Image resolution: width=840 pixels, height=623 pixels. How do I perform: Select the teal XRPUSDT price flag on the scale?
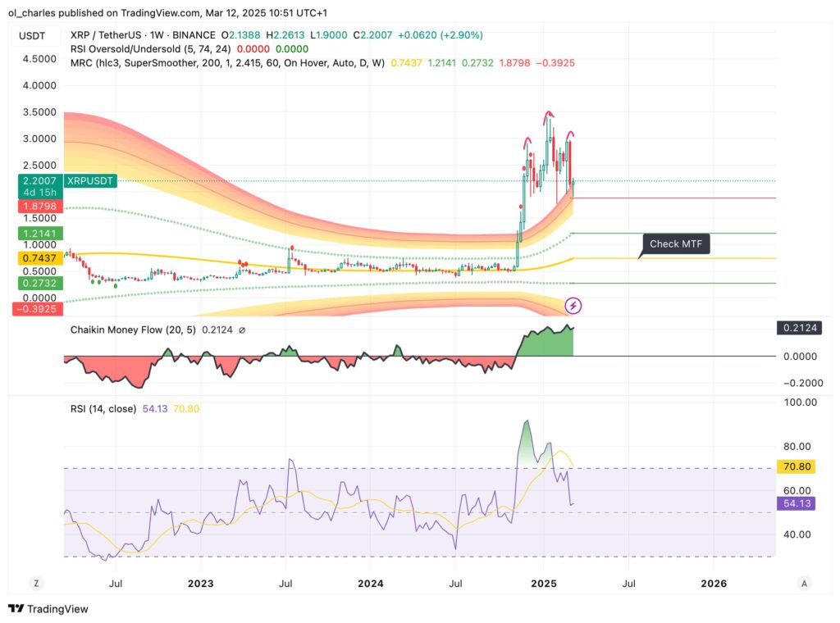pos(90,180)
